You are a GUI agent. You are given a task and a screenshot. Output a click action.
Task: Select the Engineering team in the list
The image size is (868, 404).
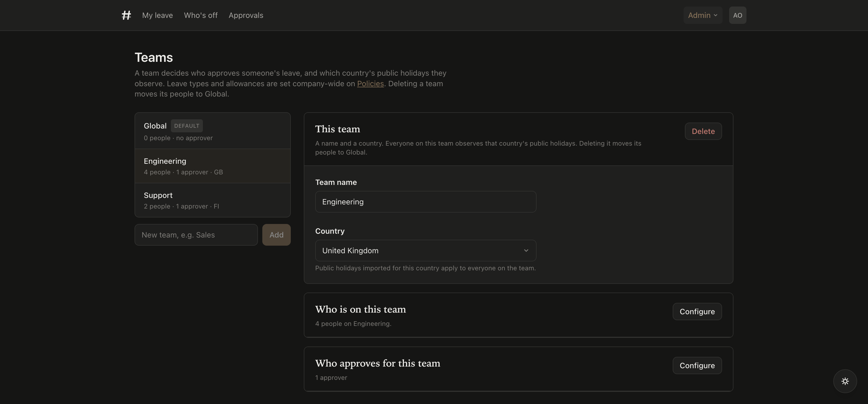(213, 166)
